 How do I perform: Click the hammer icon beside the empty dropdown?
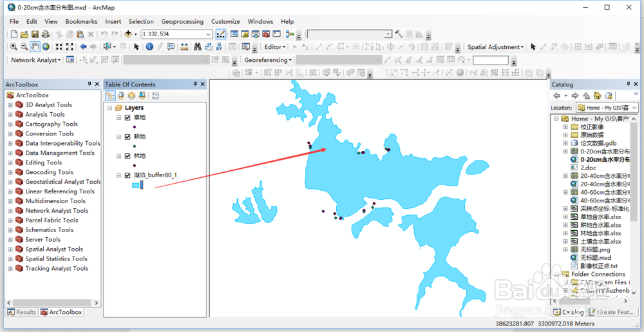pyautogui.click(x=399, y=34)
